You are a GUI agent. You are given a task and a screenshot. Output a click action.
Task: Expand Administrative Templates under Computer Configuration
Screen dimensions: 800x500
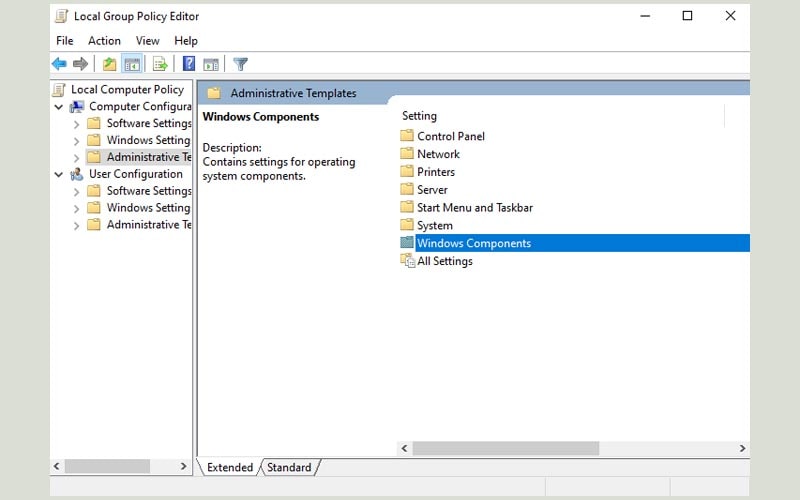point(76,158)
